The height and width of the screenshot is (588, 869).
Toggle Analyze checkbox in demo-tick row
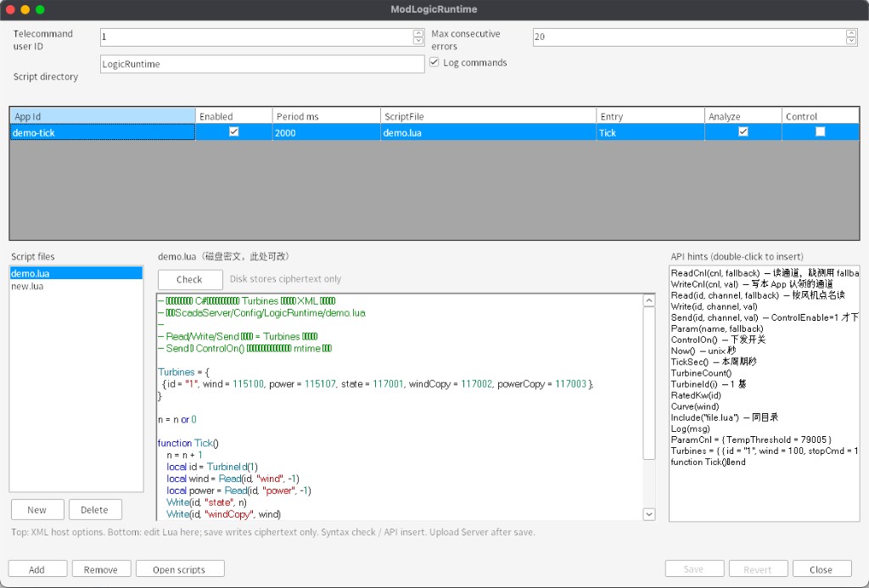click(x=743, y=132)
